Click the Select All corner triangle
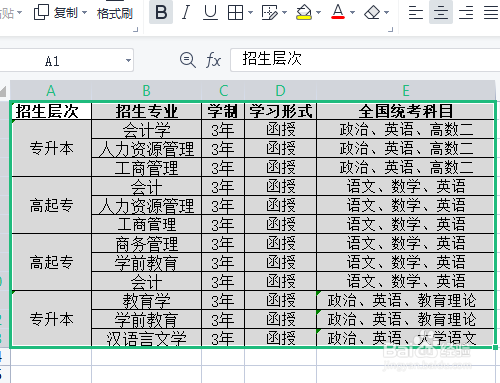The width and height of the screenshot is (500, 383). point(3,91)
